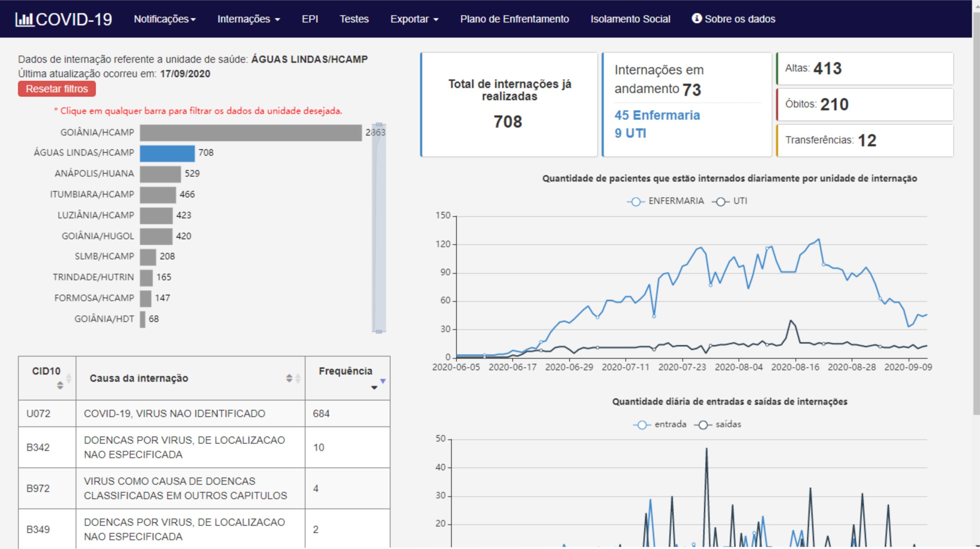Filter by the TRINDADE/HUTRIN bar

(146, 277)
